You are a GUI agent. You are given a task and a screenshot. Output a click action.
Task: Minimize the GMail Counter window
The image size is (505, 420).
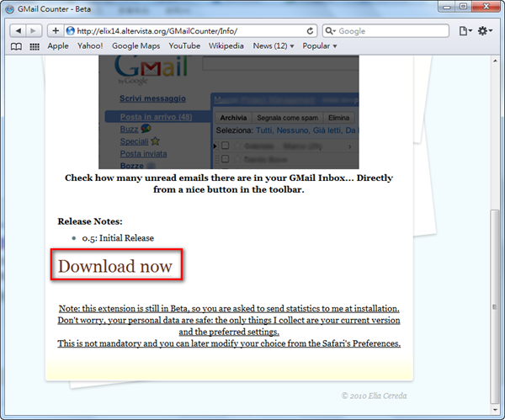446,7
